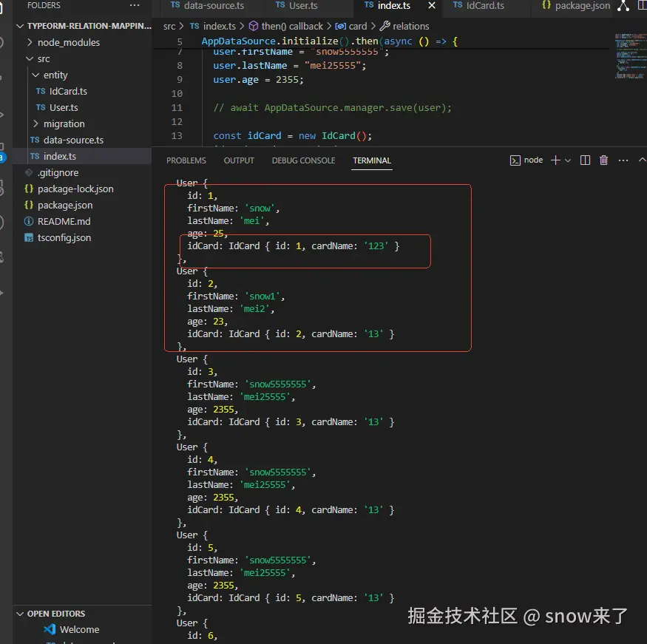
Task: Click the tsconfig.json file icon
Action: tap(29, 237)
